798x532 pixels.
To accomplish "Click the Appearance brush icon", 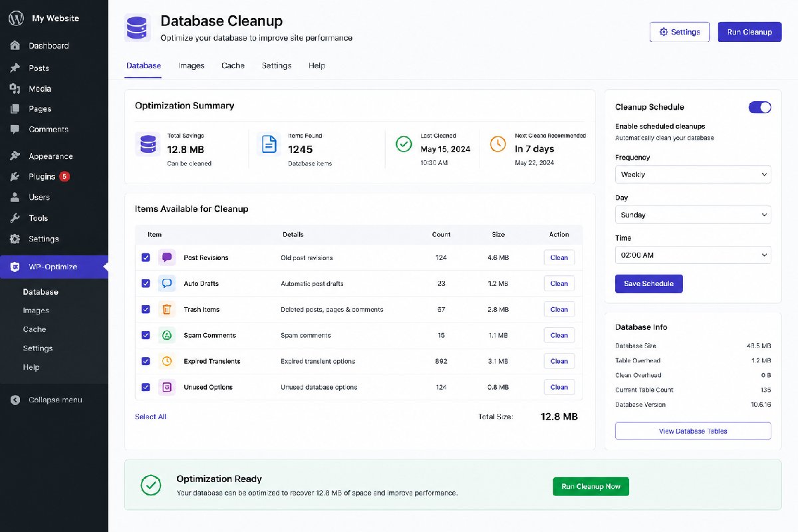I will click(15, 156).
